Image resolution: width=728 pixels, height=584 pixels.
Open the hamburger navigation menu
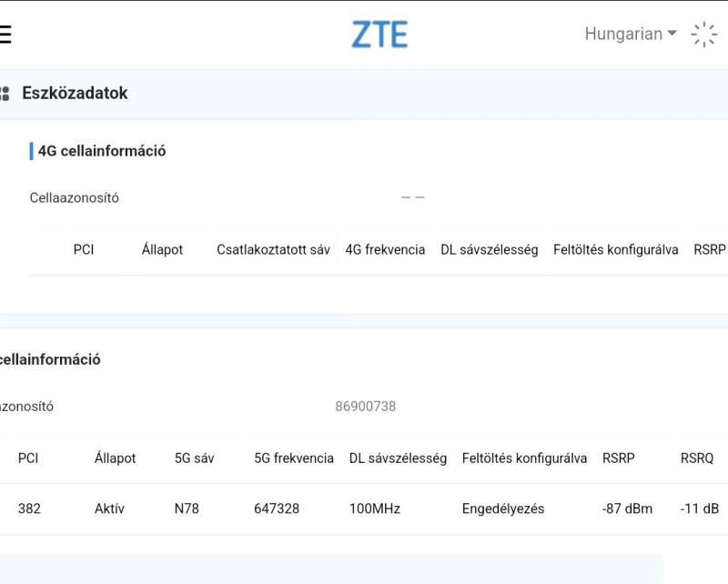5,35
